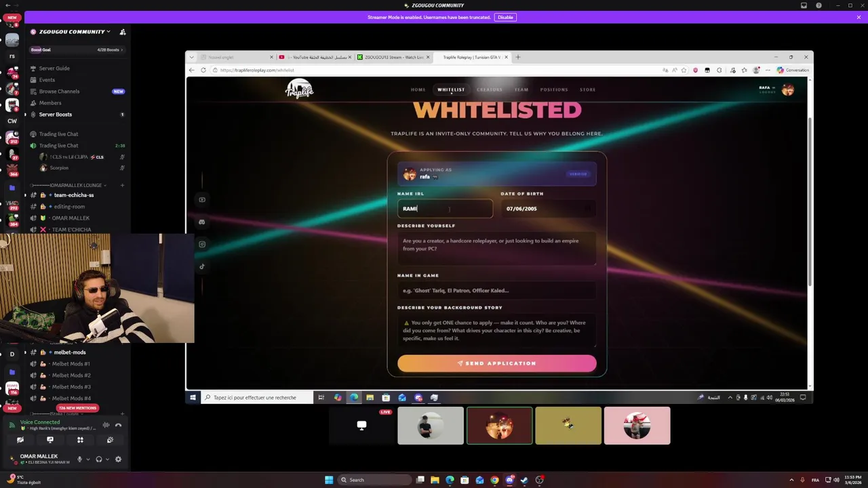868x488 pixels.
Task: Open TikTok icon in Traplife side rail
Action: tap(201, 266)
